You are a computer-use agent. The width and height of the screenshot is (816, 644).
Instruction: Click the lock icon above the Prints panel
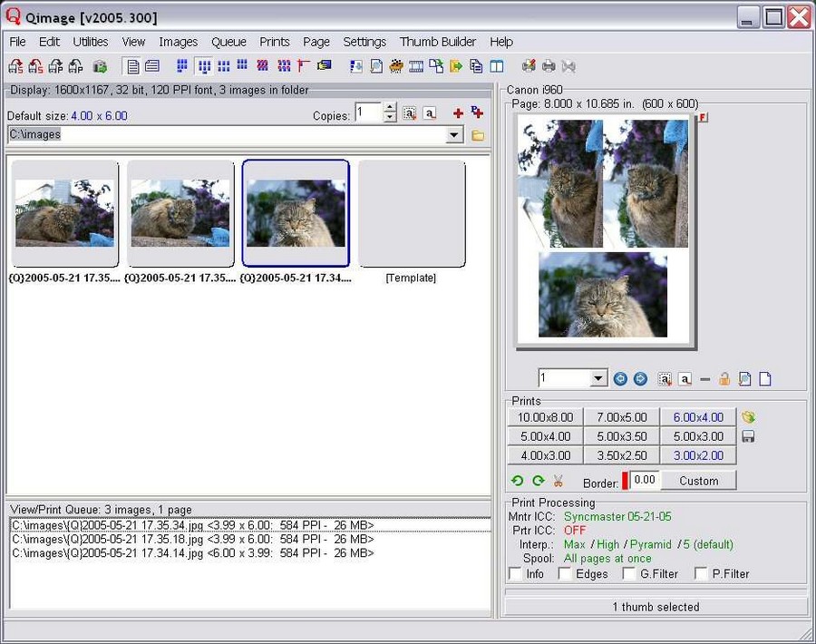[725, 378]
